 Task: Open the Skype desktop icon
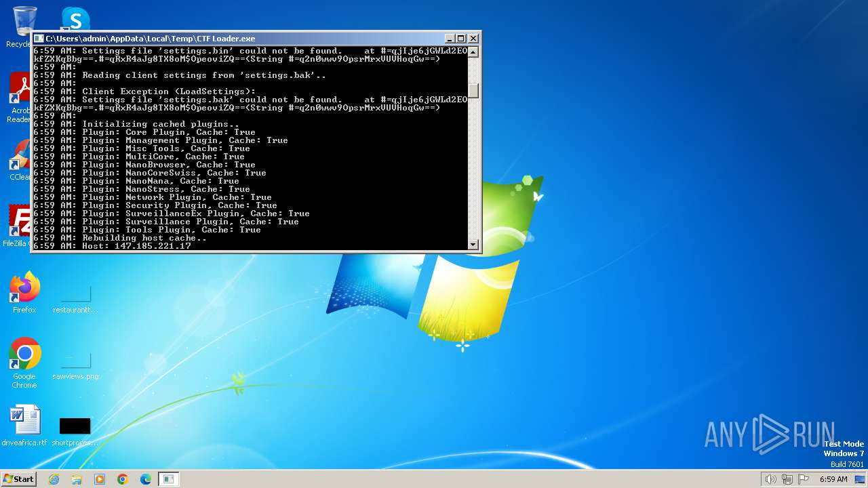coord(75,19)
